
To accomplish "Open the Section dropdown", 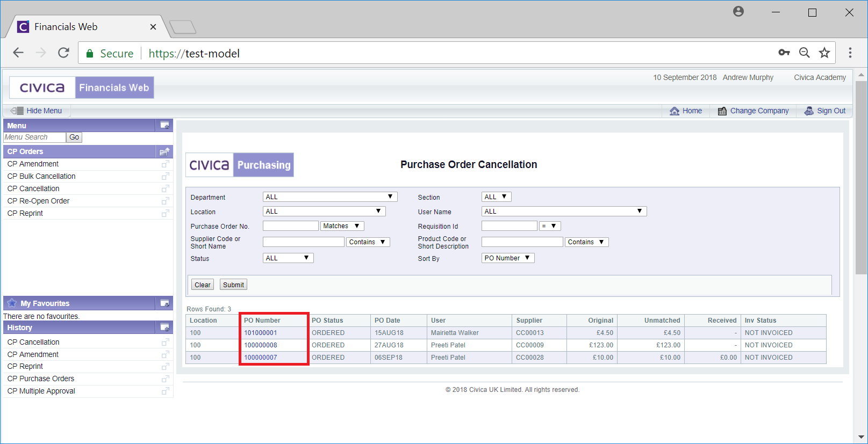I will point(496,197).
